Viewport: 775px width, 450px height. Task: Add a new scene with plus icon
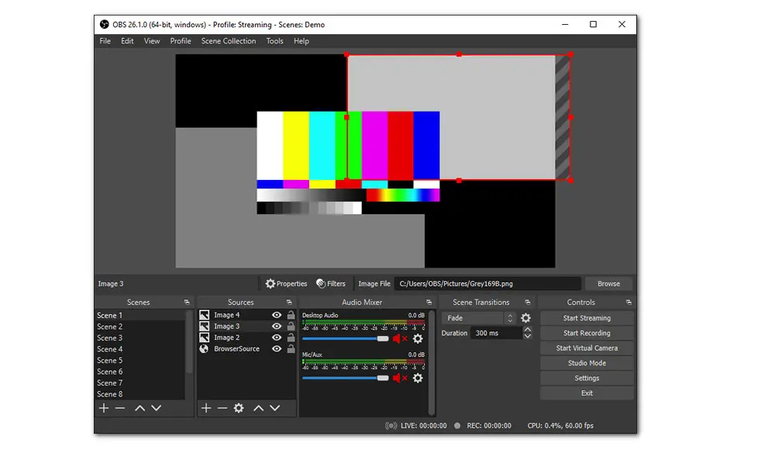click(x=104, y=408)
